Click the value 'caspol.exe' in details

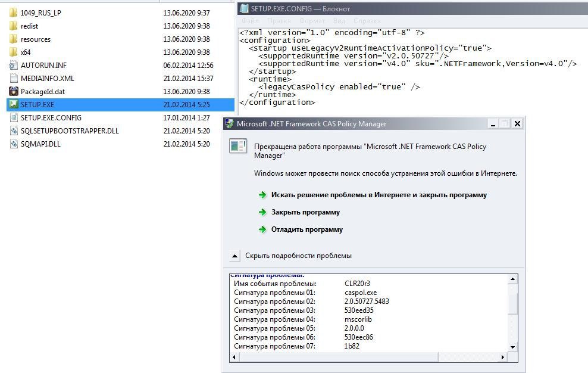[361, 293]
